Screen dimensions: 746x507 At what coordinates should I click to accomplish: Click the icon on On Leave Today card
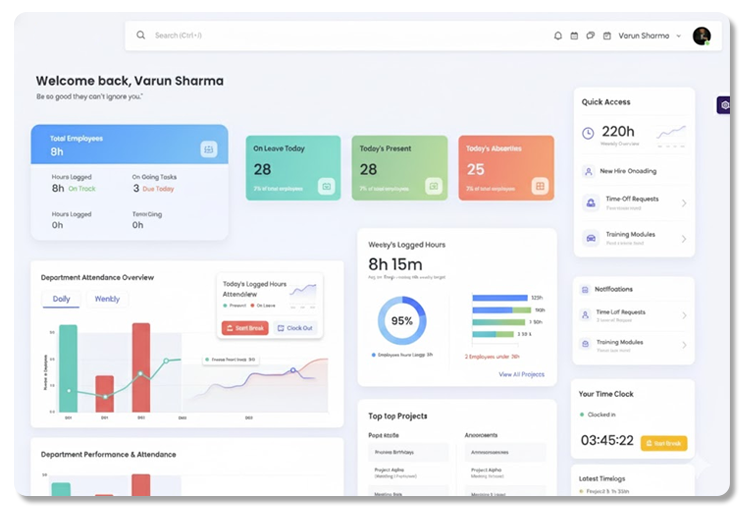(326, 186)
